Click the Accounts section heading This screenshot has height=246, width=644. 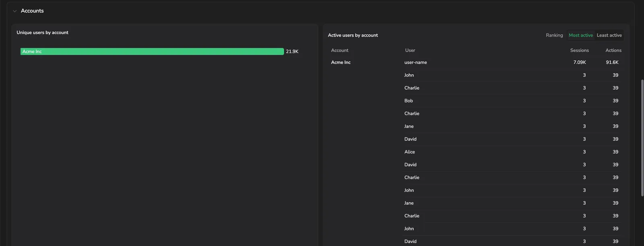point(32,11)
